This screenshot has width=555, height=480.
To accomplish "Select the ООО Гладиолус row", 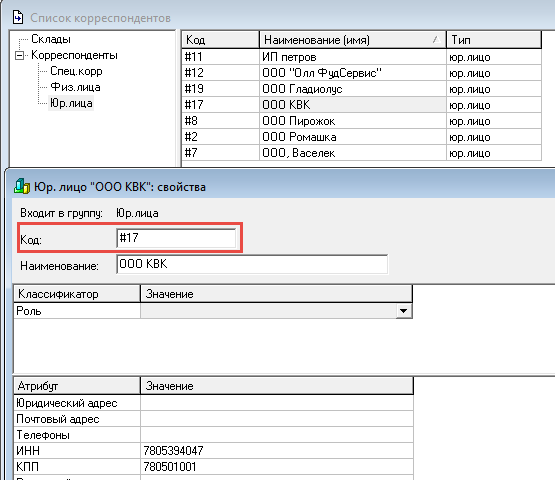I will click(361, 88).
